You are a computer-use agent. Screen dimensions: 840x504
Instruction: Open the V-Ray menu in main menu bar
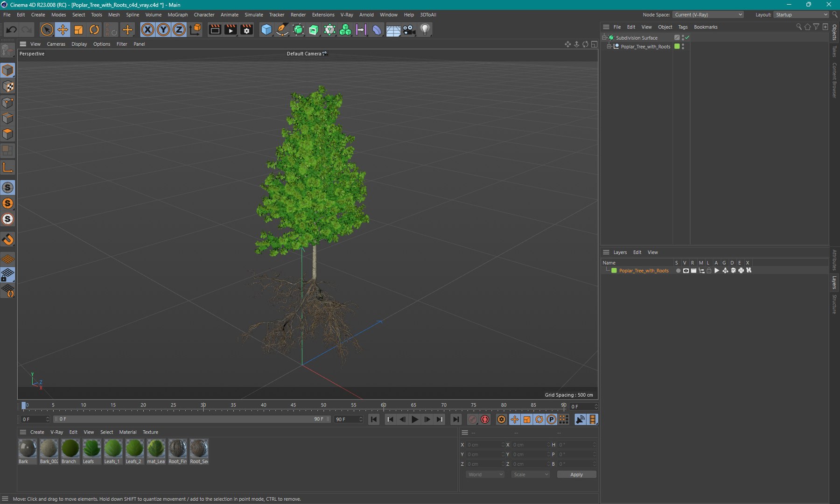(x=347, y=14)
